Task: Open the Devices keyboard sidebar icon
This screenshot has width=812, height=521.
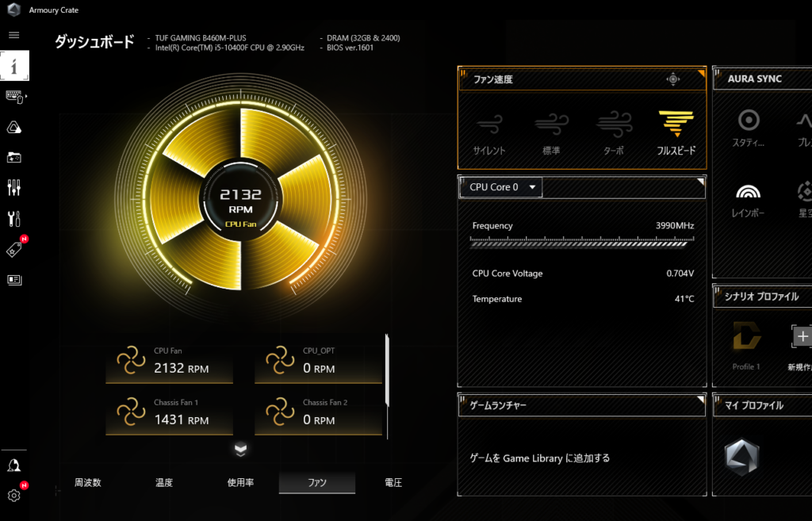Action: coord(14,97)
